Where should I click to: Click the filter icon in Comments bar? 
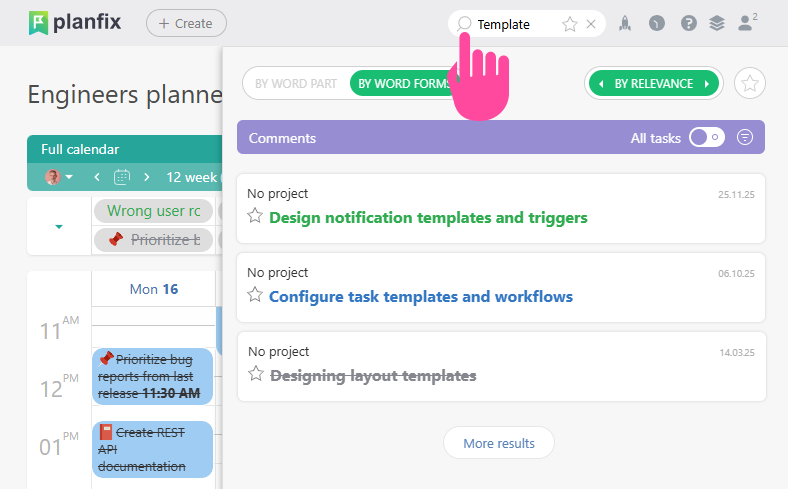[745, 138]
